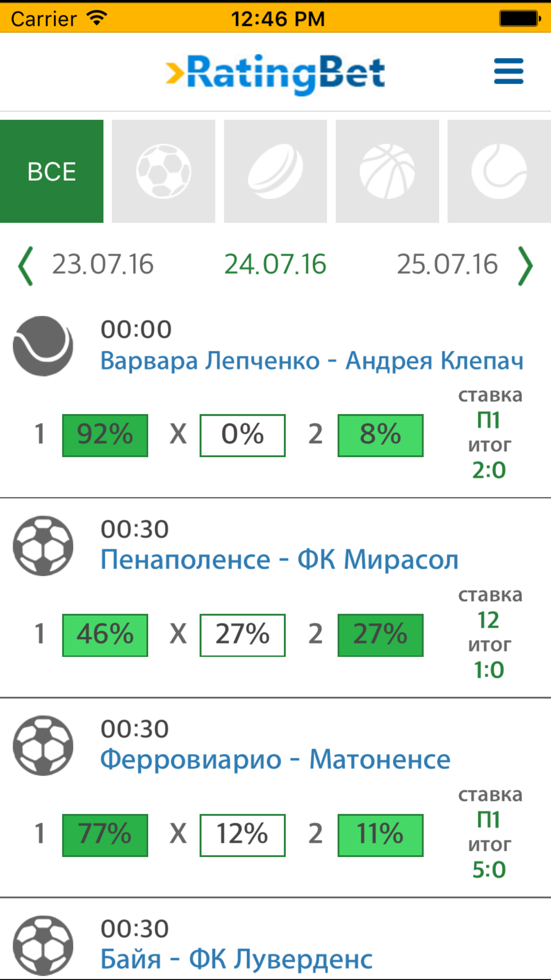Image resolution: width=551 pixels, height=980 pixels.
Task: Filter by football icon tab
Action: [163, 171]
